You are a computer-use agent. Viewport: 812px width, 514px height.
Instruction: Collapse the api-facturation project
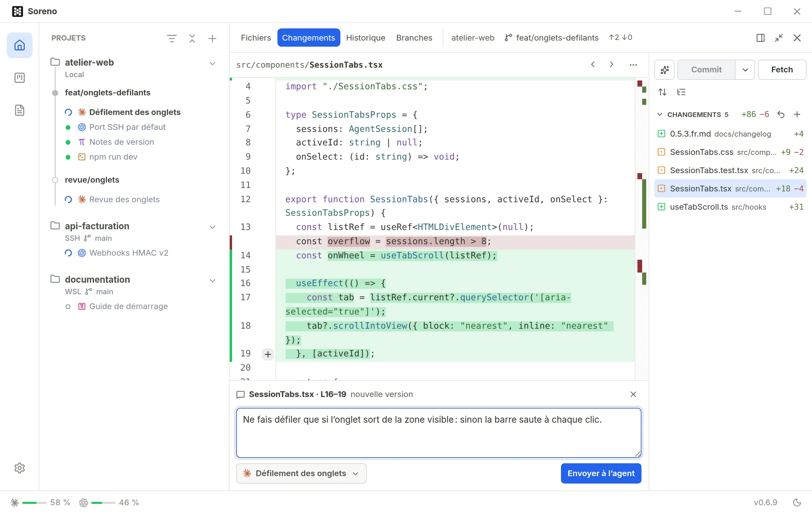click(x=212, y=227)
